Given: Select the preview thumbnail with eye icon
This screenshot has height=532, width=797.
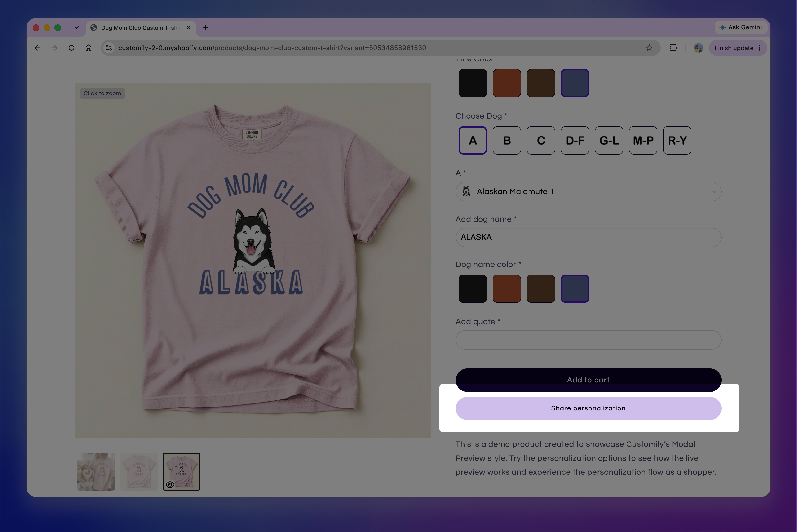Looking at the screenshot, I should (182, 472).
